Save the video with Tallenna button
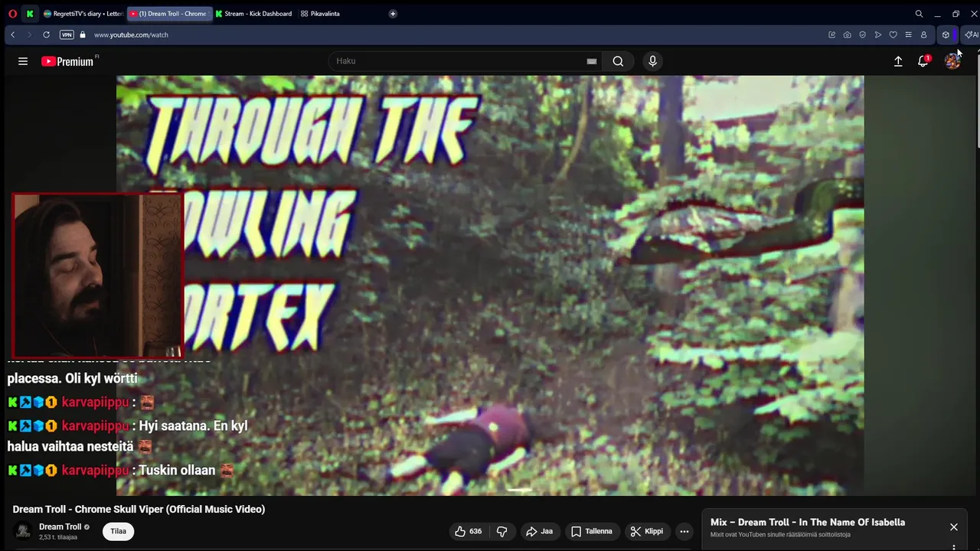Screen dimensions: 980x551 tap(592, 531)
